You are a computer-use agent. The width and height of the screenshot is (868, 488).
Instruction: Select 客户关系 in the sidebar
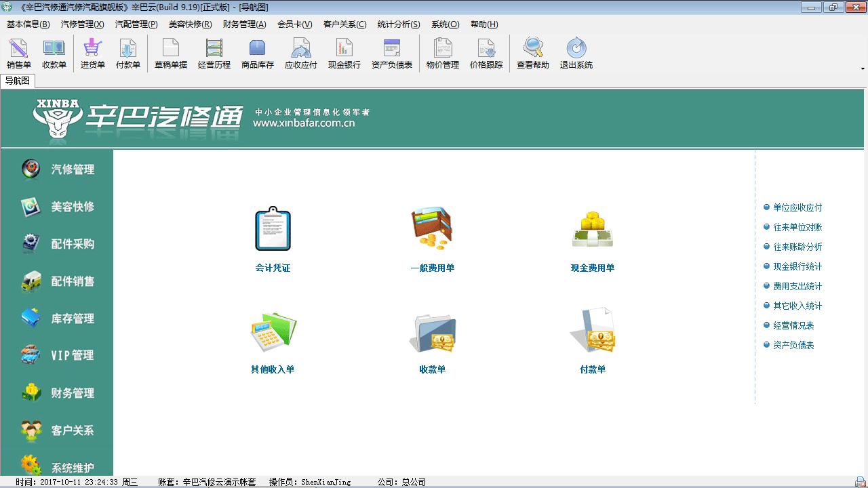(57, 430)
